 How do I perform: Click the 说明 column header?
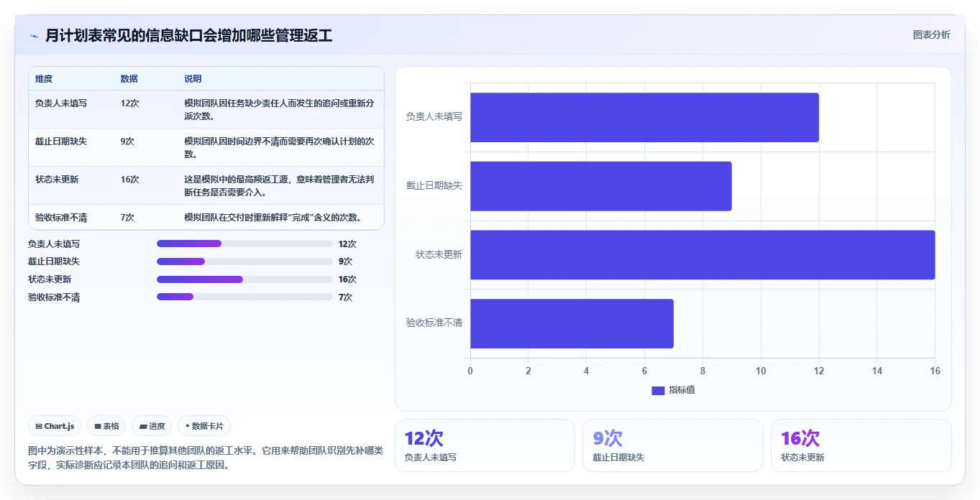tap(193, 78)
